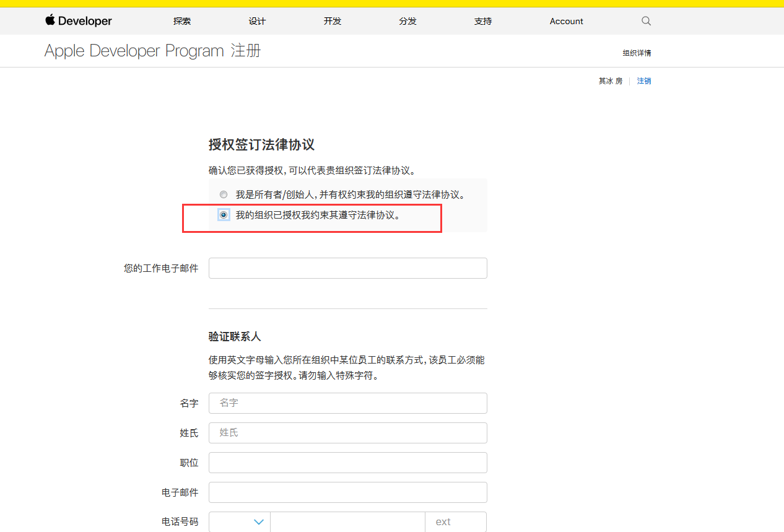Focus the 姓氏 last name field

coord(348,433)
